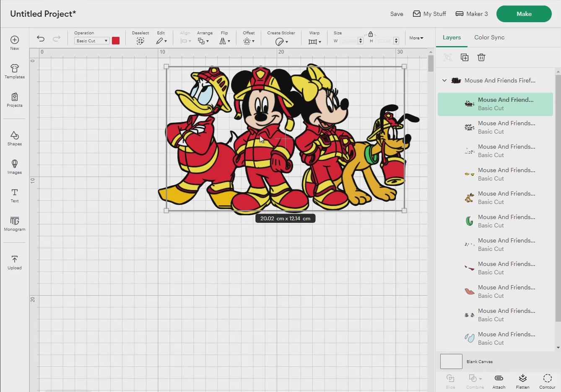Select the Maker 3 machine
The width and height of the screenshot is (561, 392).
pos(472,14)
